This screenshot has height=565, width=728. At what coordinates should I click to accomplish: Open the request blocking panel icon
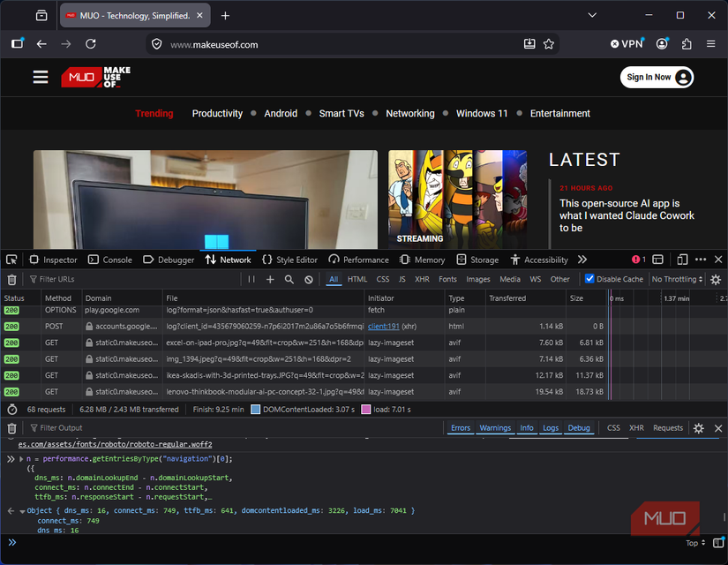(308, 279)
